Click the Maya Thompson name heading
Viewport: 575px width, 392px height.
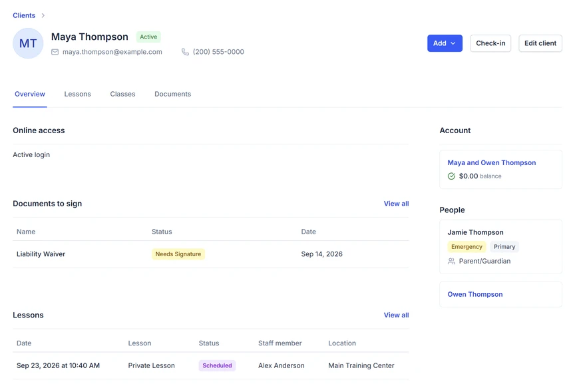tap(89, 37)
